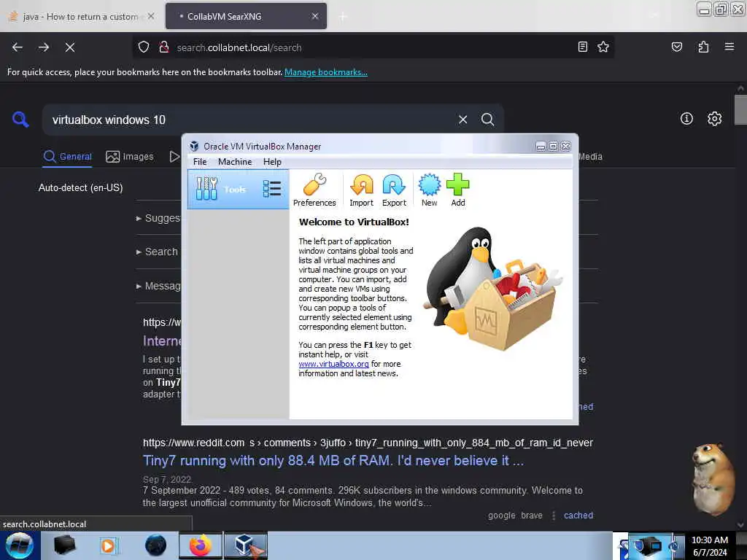The height and width of the screenshot is (560, 747).
Task: Click the Welcome to VirtualBox! heading
Action: coord(354,222)
